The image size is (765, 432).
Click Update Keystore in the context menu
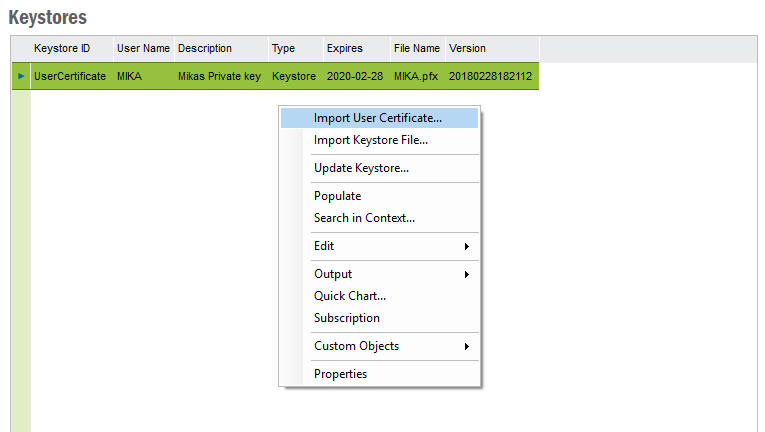pos(361,168)
